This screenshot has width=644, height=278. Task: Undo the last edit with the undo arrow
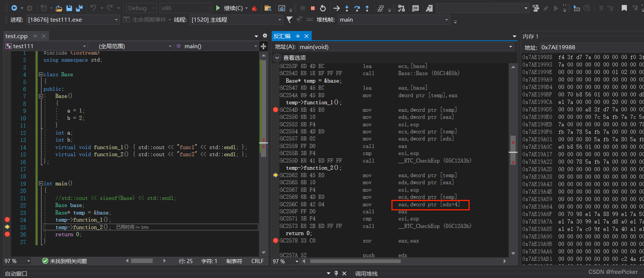[93, 8]
